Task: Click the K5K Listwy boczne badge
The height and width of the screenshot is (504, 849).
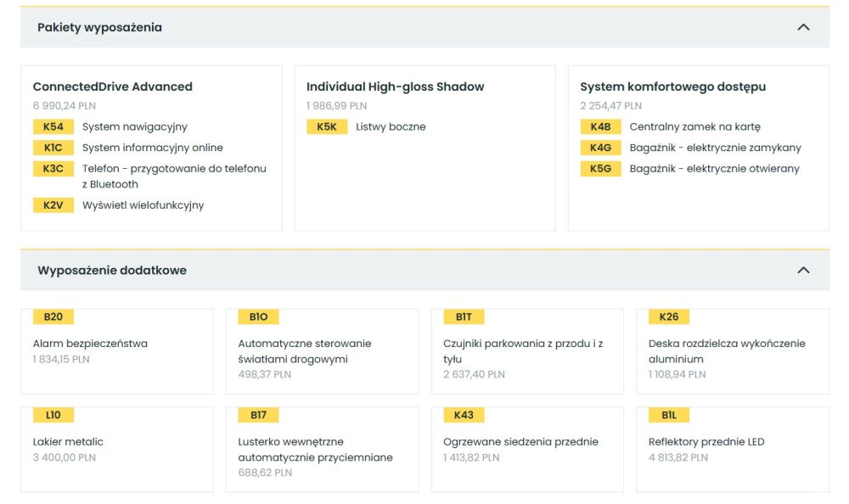Action: click(x=327, y=126)
